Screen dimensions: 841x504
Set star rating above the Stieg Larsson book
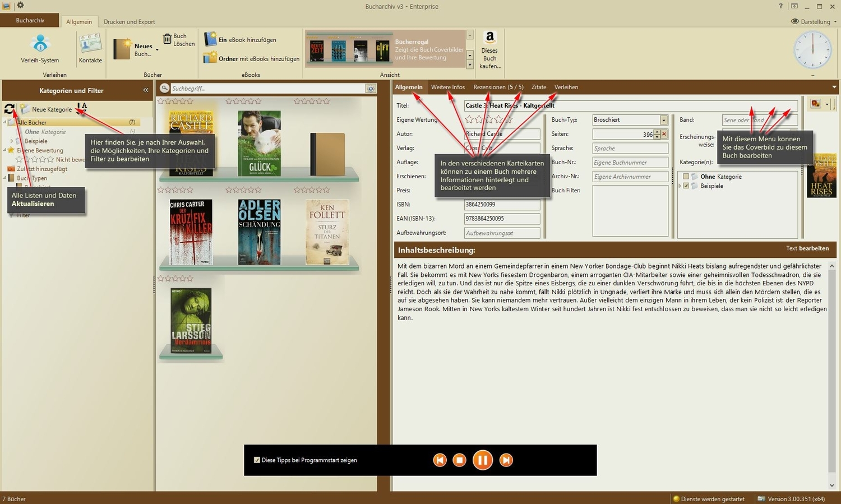point(175,279)
